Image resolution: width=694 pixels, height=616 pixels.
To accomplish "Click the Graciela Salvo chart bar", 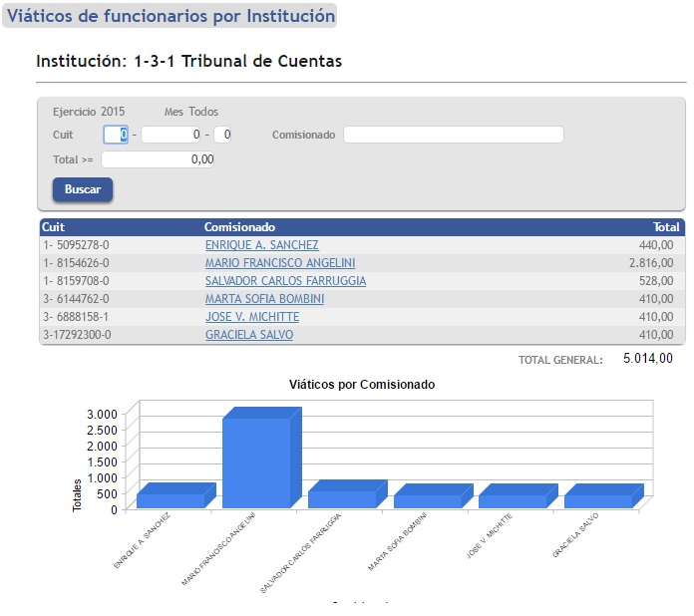I will coord(599,499).
